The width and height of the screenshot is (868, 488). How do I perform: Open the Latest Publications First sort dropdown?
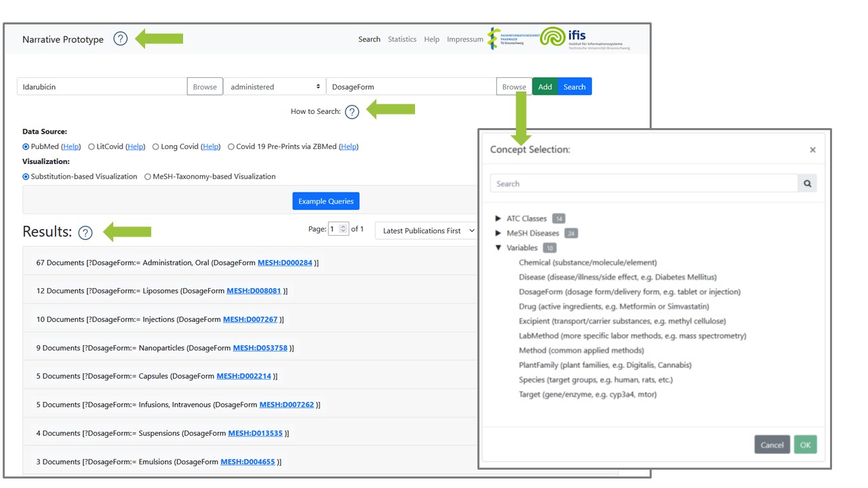pos(427,230)
